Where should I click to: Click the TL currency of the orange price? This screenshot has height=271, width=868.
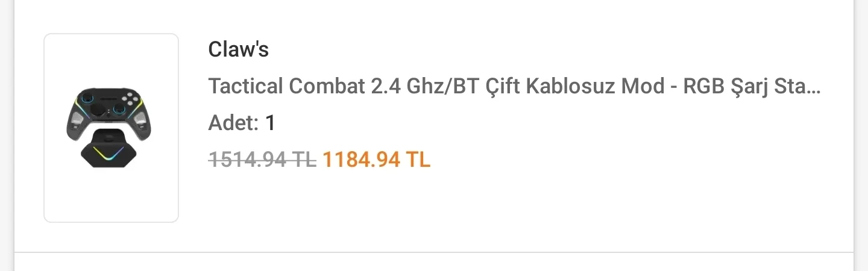coord(418,160)
